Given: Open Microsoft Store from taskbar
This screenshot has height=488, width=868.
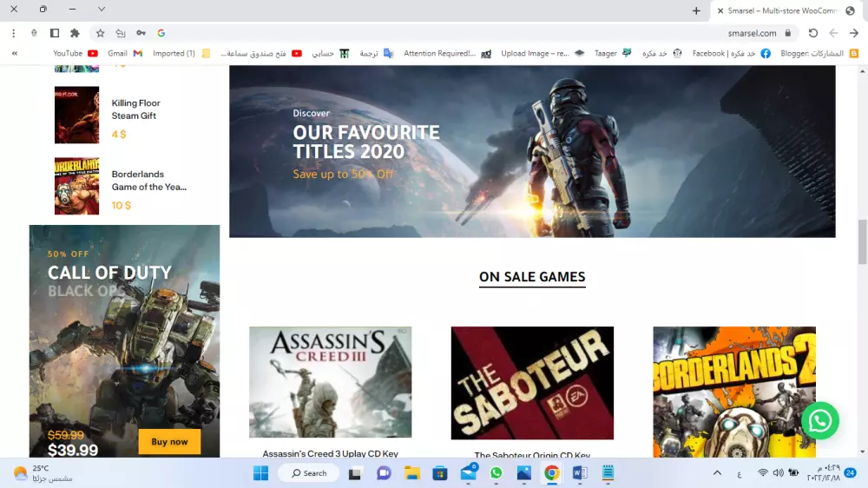Looking at the screenshot, I should [x=440, y=473].
